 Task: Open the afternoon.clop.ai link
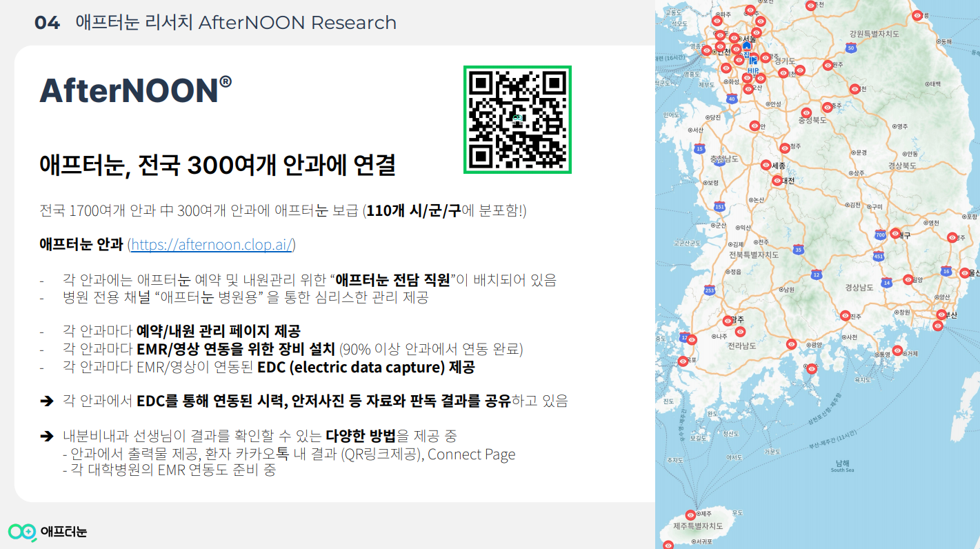point(212,244)
